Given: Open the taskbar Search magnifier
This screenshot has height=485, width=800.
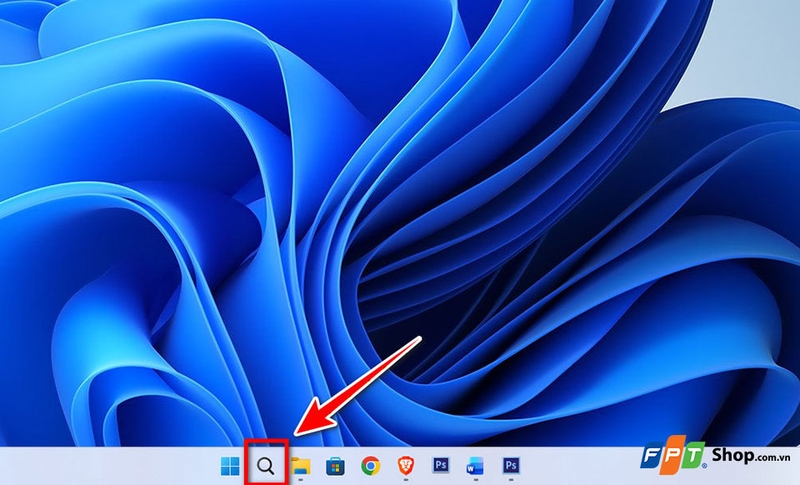Looking at the screenshot, I should [266, 466].
